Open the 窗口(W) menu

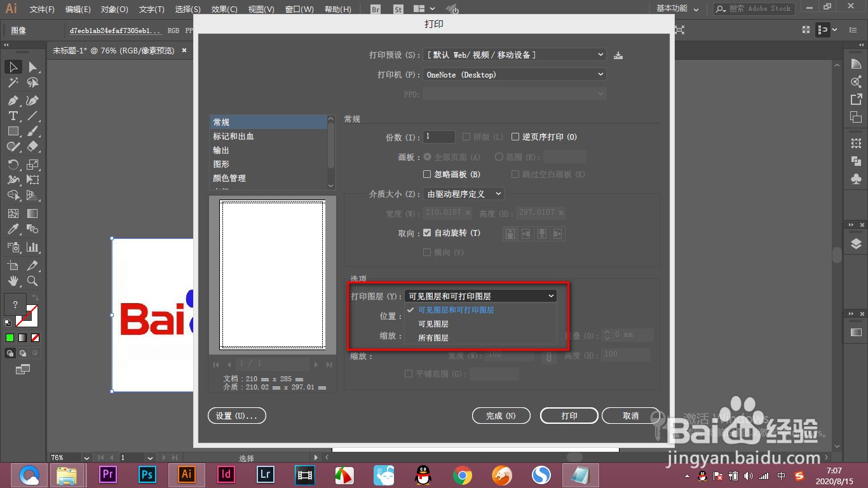299,10
